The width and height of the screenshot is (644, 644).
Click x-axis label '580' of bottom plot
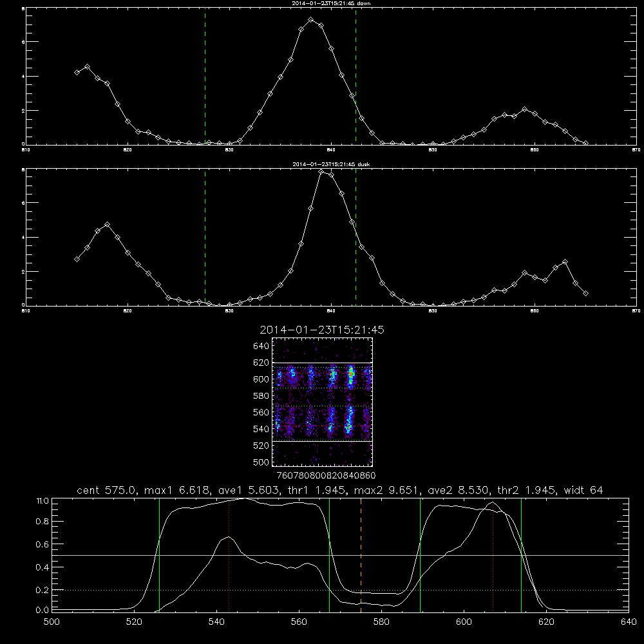coord(381,622)
